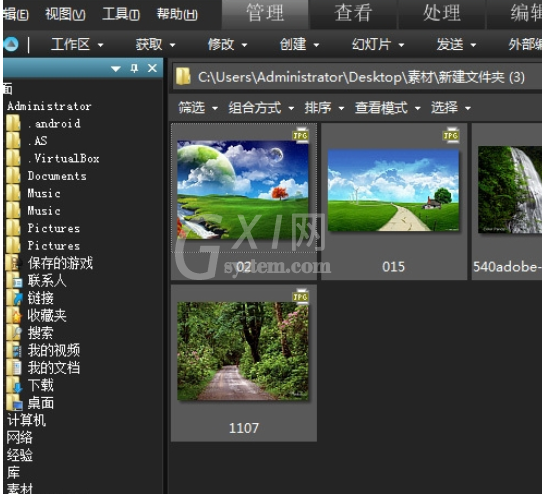Open the 发送 send dropdown
The image size is (542, 494).
click(x=456, y=44)
